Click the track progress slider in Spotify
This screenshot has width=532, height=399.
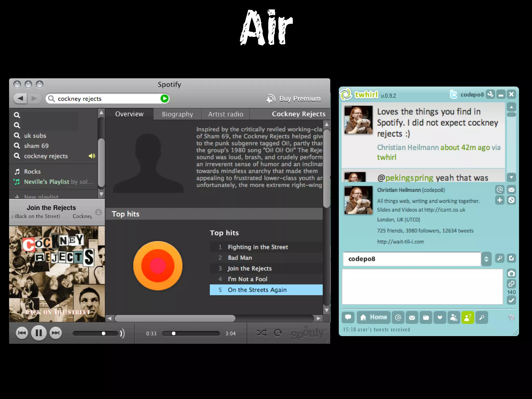[191, 333]
